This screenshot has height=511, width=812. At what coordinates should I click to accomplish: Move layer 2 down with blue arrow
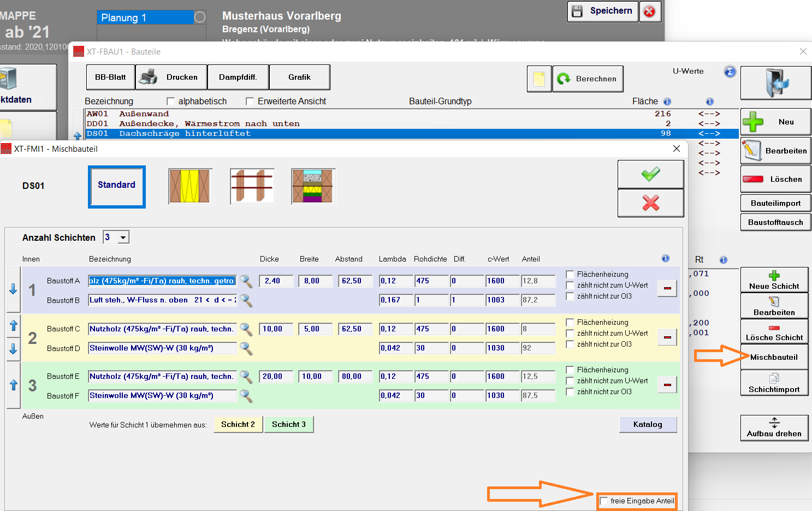pos(14,349)
